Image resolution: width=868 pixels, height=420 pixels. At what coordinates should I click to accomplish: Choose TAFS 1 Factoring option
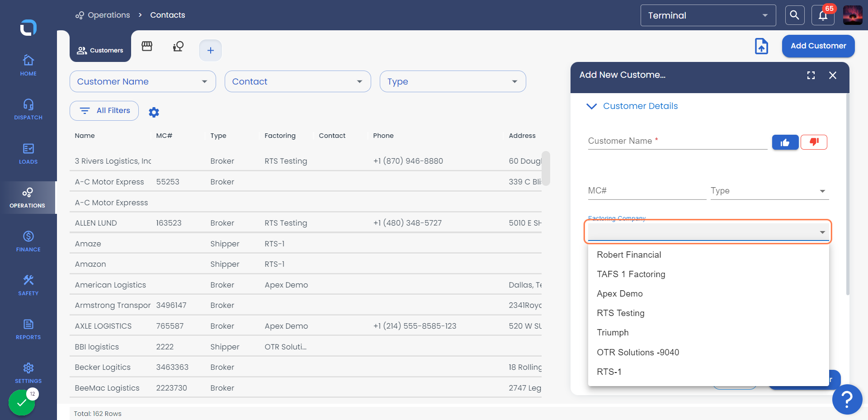tap(708, 274)
